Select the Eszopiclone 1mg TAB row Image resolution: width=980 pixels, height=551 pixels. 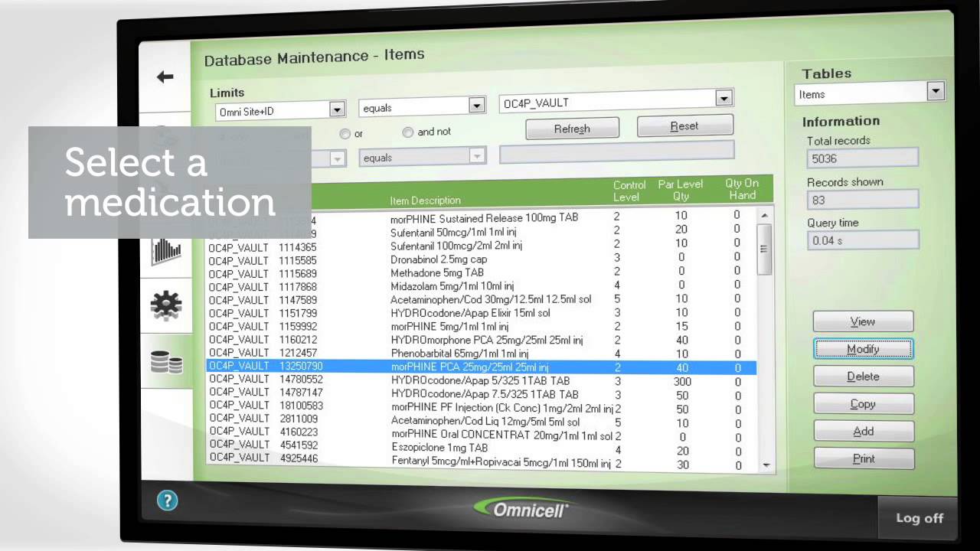(x=481, y=449)
